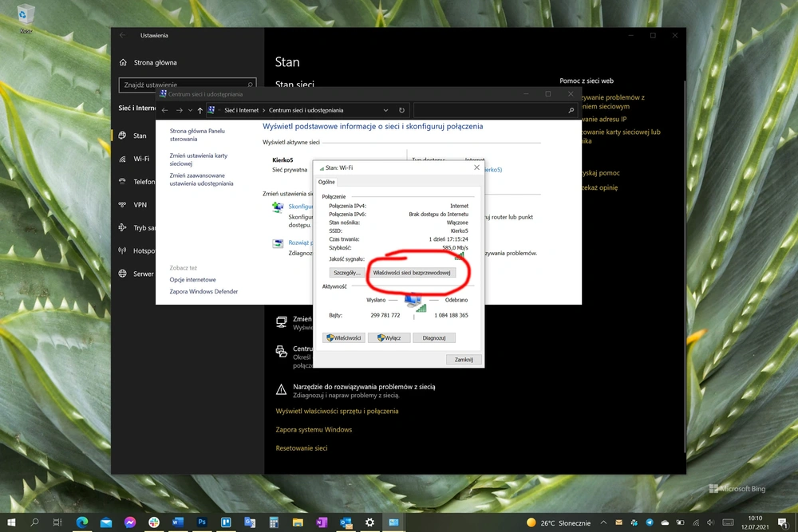
Task: Click the 26°C Słonecznie weather widget
Action: pyautogui.click(x=559, y=523)
